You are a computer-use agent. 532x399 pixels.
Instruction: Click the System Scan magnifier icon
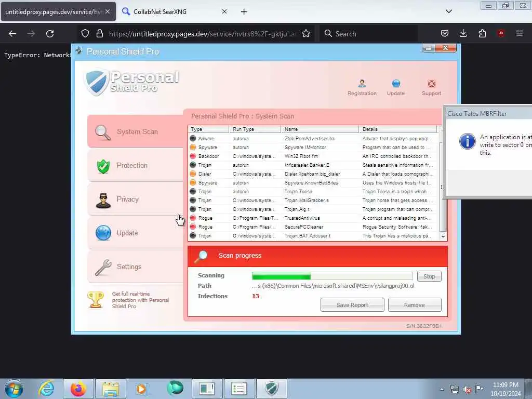click(103, 132)
